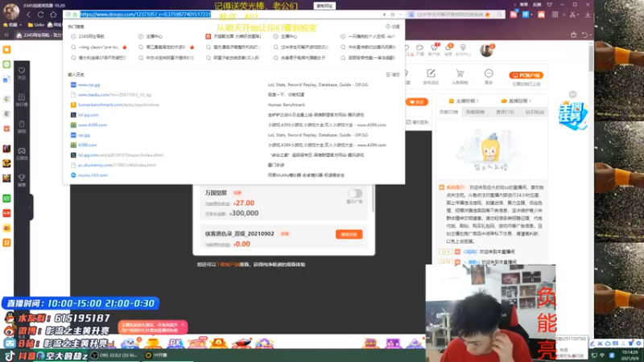Click the PK icon in gift bar
Image resolution: width=644 pixels, height=362 pixels.
click(175, 343)
